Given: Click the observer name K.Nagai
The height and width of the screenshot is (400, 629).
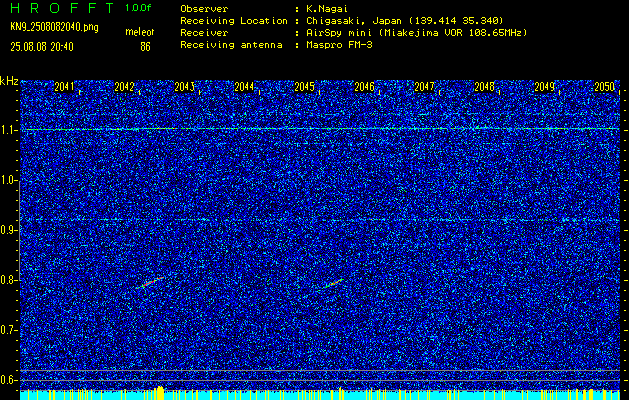Looking at the screenshot, I should 327,9.
